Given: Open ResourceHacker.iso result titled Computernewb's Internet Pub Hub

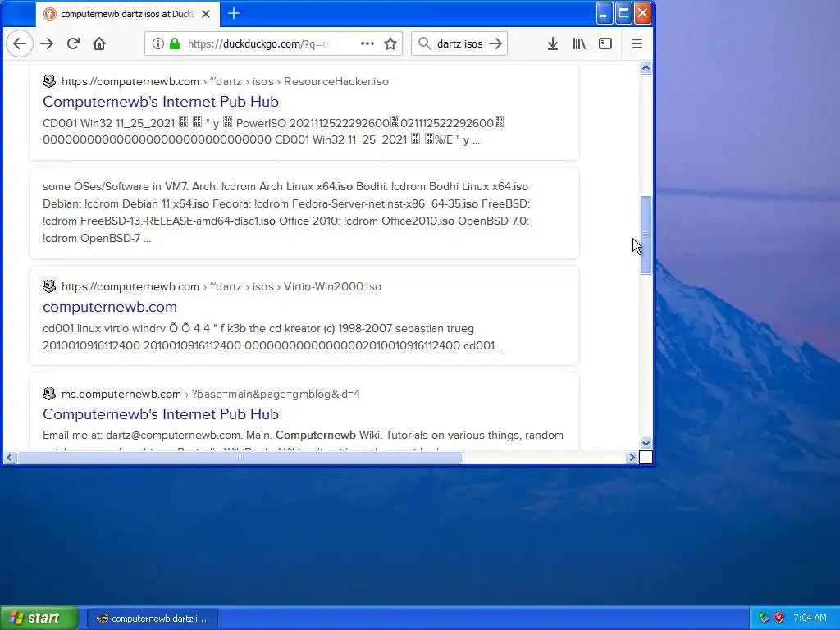Looking at the screenshot, I should click(161, 102).
